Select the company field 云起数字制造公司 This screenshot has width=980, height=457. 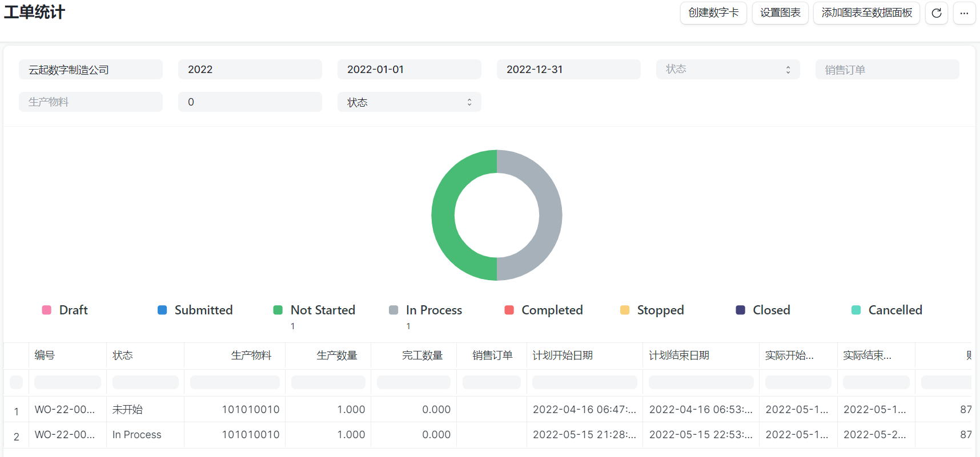pyautogui.click(x=91, y=70)
